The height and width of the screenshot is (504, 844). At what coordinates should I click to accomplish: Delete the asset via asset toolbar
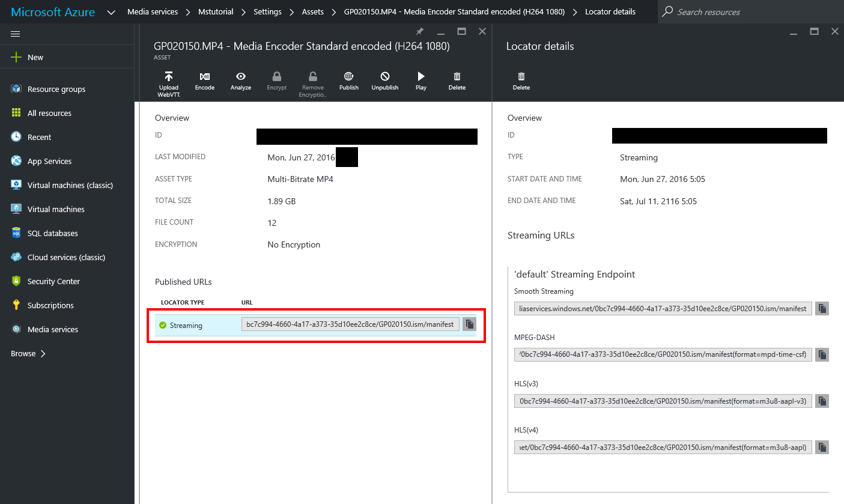pos(457,81)
